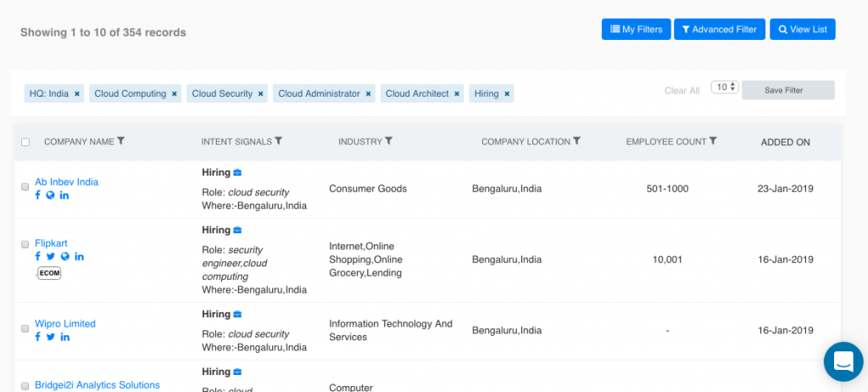Open the chat support bubble
Viewport: 868px width, 392px height.
[x=843, y=361]
